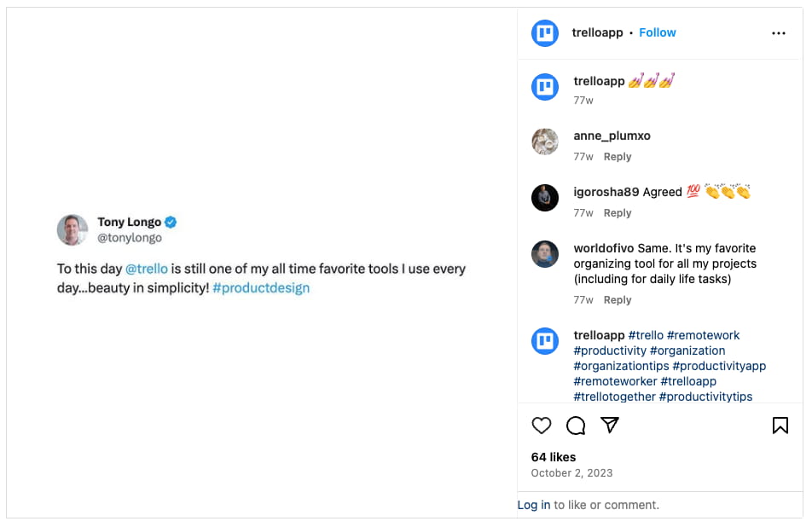Viewport: 812px width, 527px height.
Task: Click igorosha89's avatar
Action: tap(545, 198)
